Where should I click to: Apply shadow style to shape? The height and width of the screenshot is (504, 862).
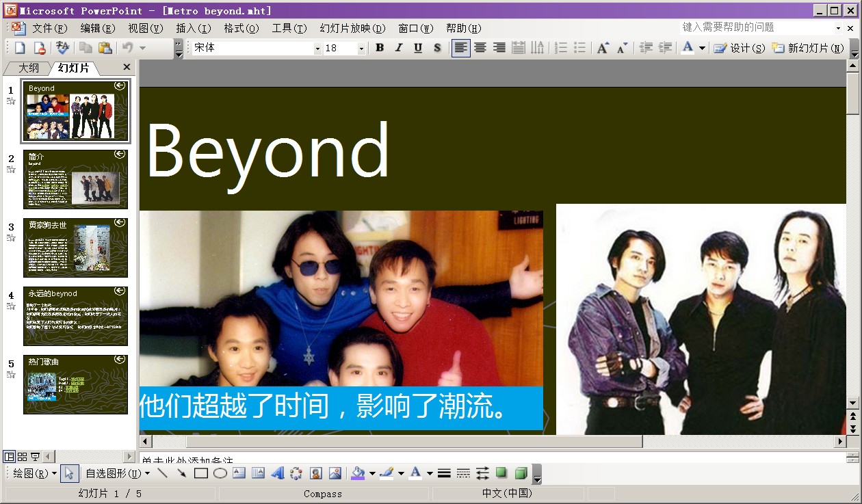(501, 473)
